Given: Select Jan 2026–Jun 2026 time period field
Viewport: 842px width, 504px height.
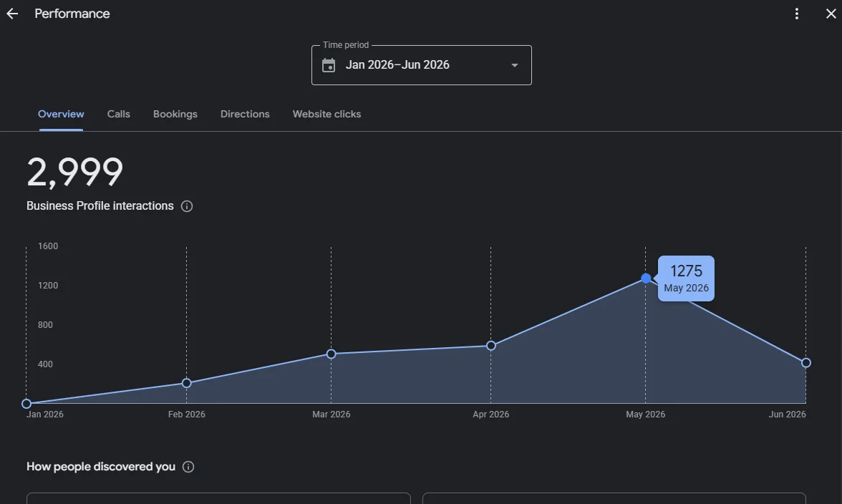Looking at the screenshot, I should tap(422, 65).
